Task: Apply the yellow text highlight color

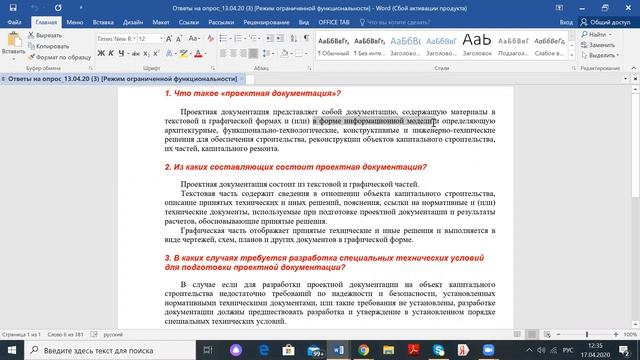Action: [184, 53]
